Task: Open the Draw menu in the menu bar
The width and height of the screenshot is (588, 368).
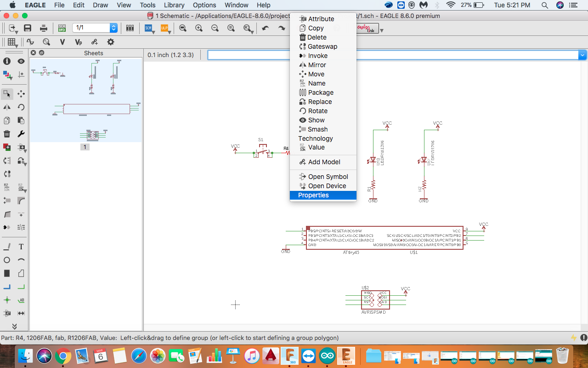Action: (x=100, y=5)
